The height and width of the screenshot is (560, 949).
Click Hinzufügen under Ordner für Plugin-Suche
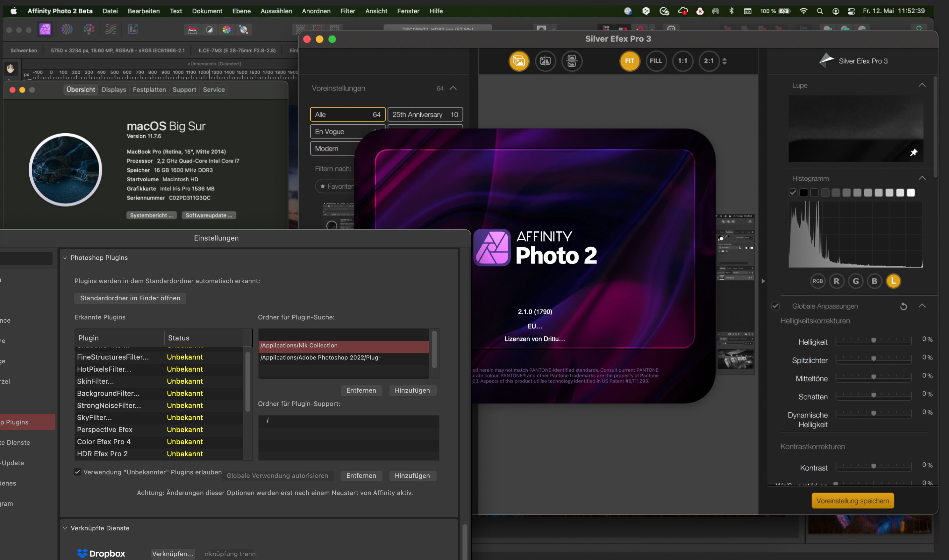(x=412, y=390)
